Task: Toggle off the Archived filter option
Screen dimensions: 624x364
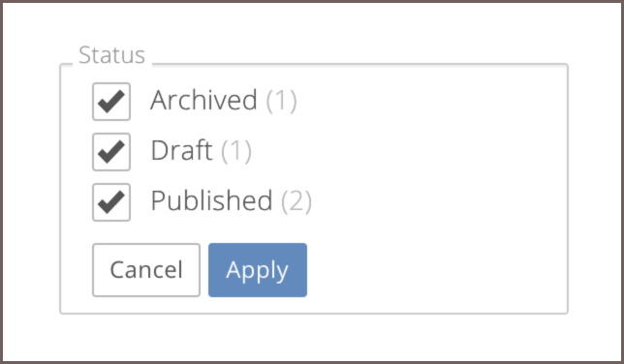Action: point(111,102)
